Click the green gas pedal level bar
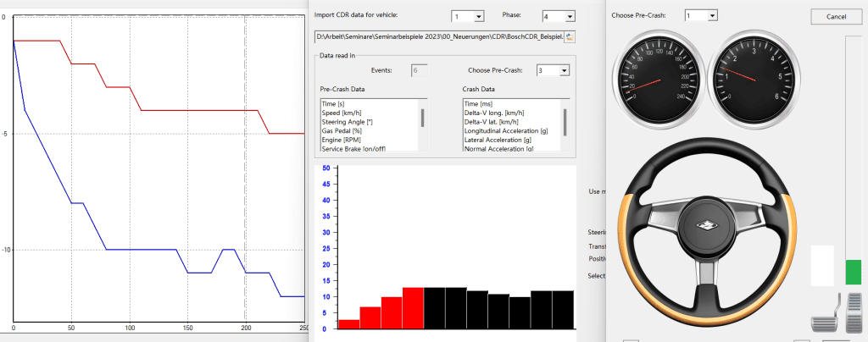The image size is (868, 342). [853, 272]
